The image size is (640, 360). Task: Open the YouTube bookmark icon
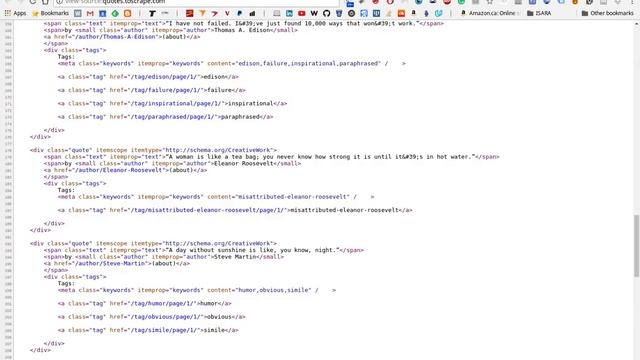coord(302,13)
